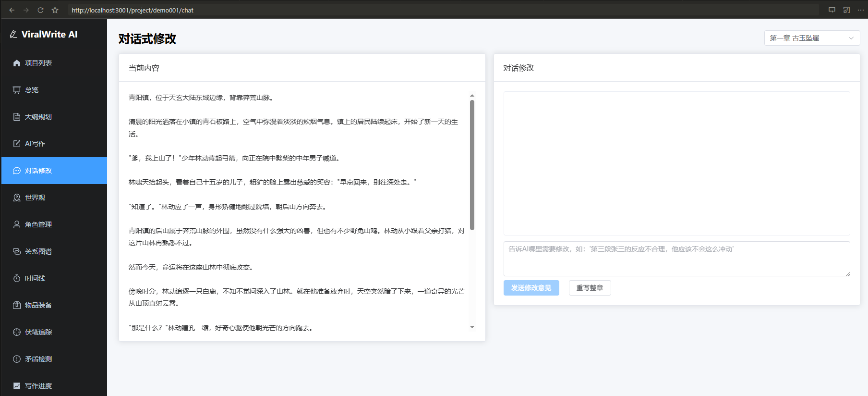The height and width of the screenshot is (396, 868).
Task: Open 总览 in the sidebar
Action: click(54, 90)
